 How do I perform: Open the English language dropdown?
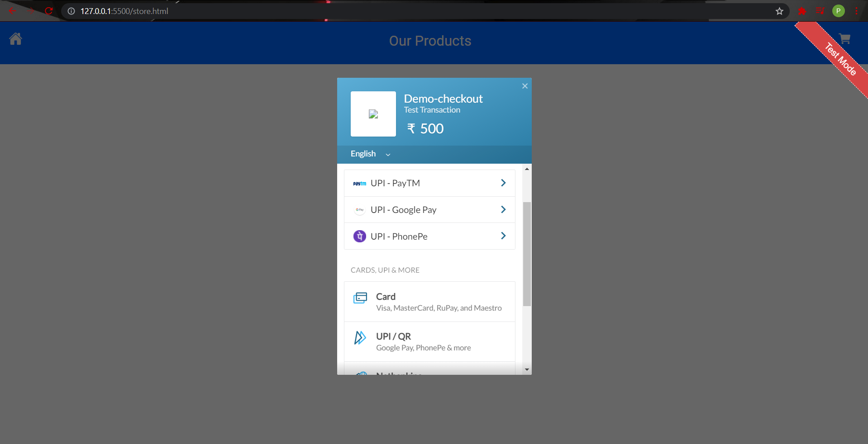tap(369, 154)
